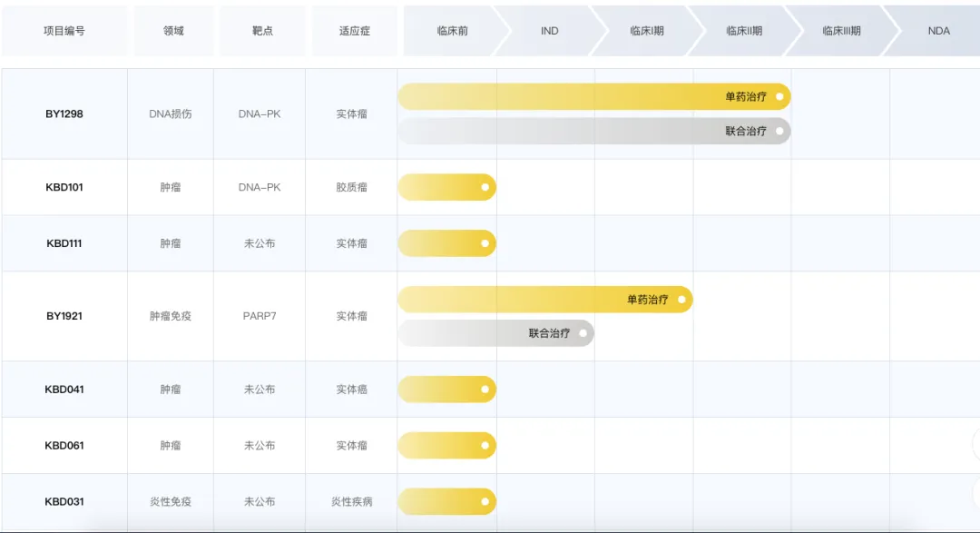Select the KBD031 project code
Viewport: 980px width, 533px height.
point(64,502)
